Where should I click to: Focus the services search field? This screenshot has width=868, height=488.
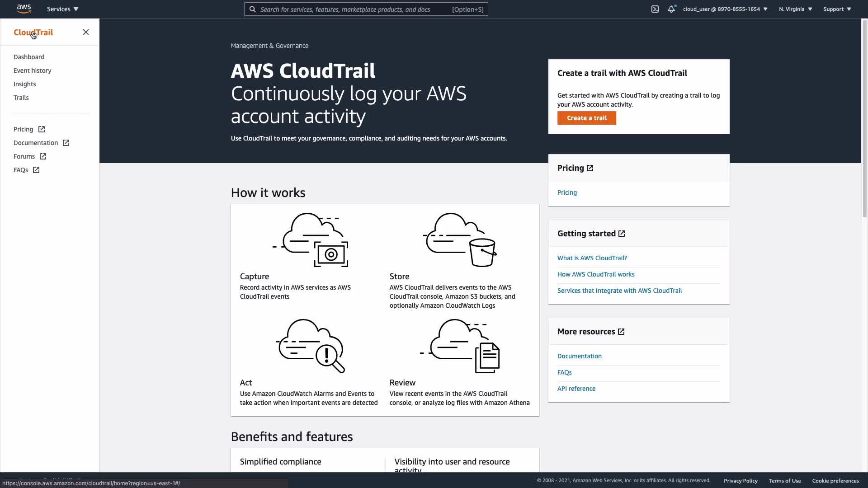click(x=353, y=9)
